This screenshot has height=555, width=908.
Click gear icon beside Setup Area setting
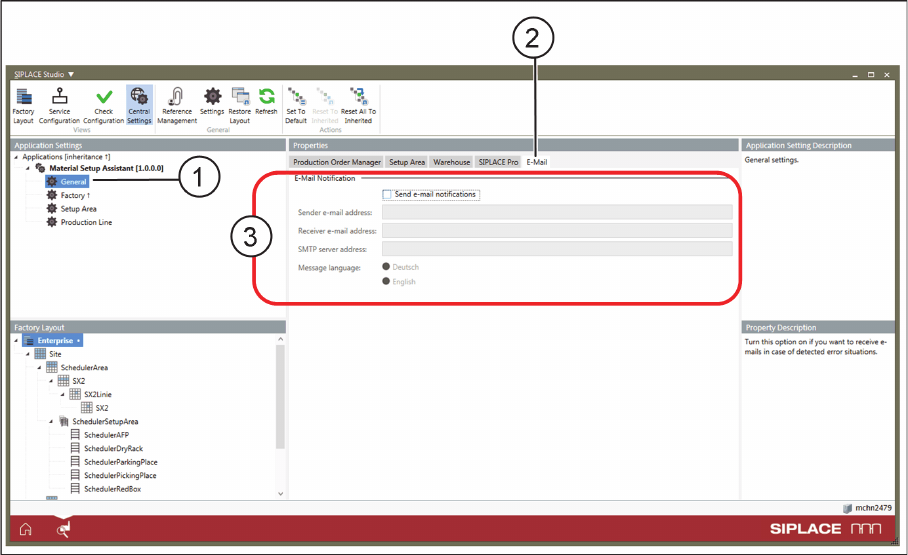[52, 209]
